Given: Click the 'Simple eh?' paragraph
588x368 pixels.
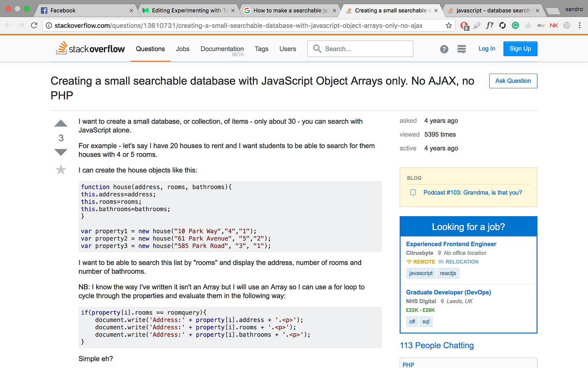Looking at the screenshot, I should point(96,359).
